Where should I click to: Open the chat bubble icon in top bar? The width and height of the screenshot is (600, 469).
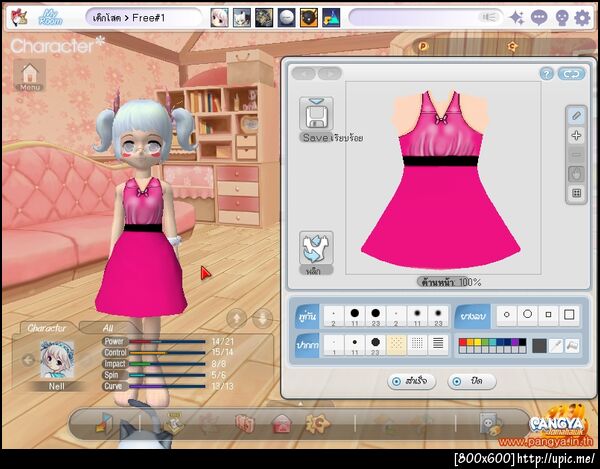pos(539,18)
